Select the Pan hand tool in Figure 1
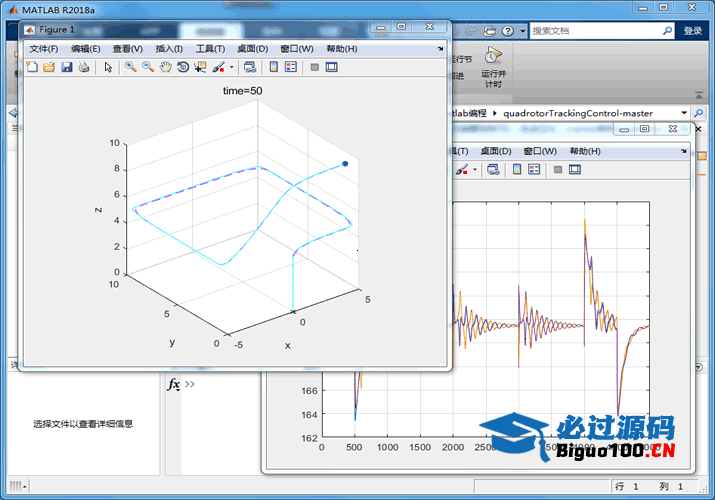Screen dimensions: 715x500 coord(165,67)
